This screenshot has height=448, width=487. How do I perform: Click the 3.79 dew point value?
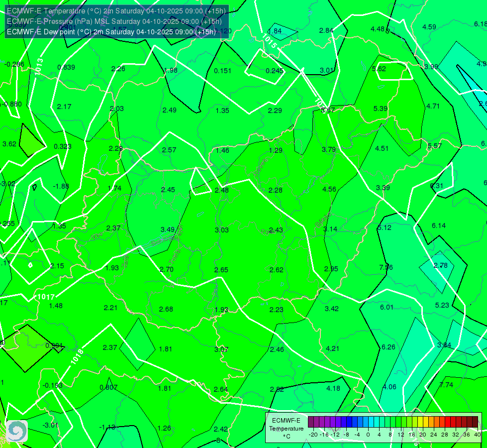click(329, 149)
